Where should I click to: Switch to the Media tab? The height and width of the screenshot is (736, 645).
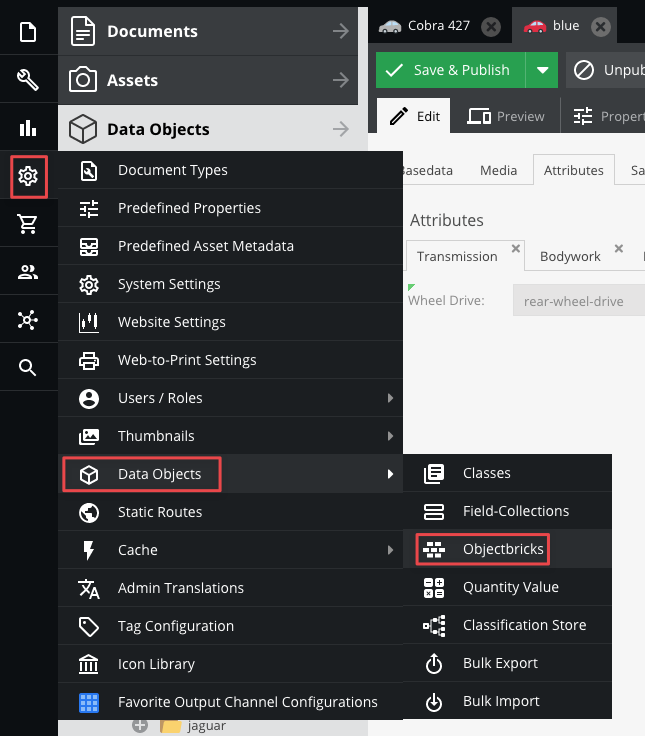pyautogui.click(x=499, y=170)
